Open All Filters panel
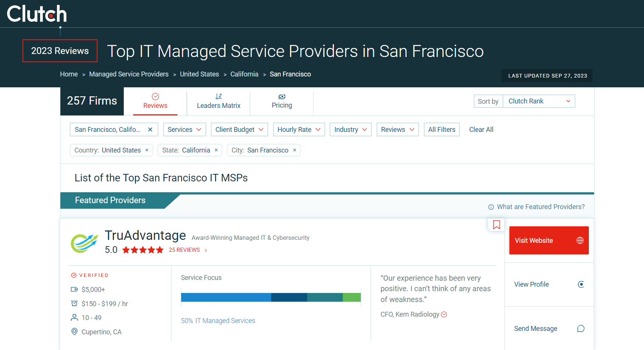Screen dimensions: 644x350 442,130
